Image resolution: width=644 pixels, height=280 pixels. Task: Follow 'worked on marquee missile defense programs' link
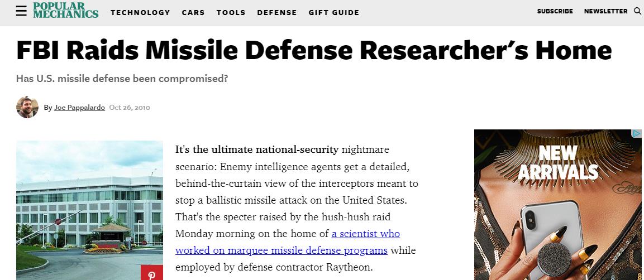point(282,250)
